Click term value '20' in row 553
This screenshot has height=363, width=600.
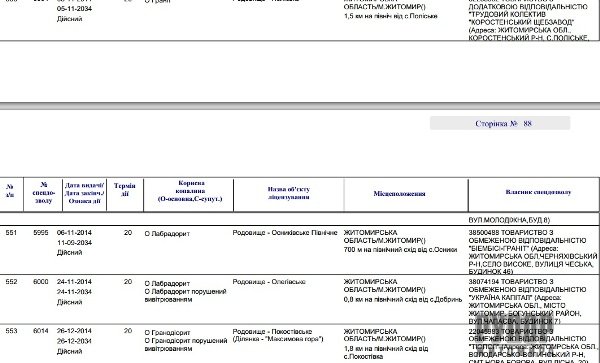[x=128, y=330]
